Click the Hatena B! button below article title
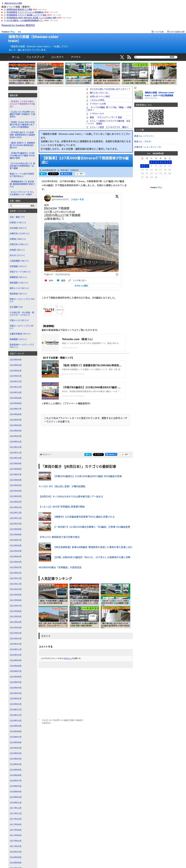Image resolution: width=186 pixels, height=868 pixels. 43,174
